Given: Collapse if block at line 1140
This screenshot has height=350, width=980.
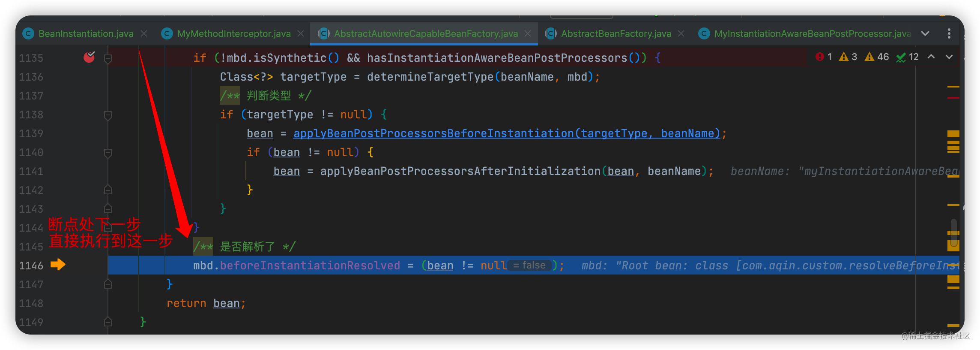Looking at the screenshot, I should 108,153.
